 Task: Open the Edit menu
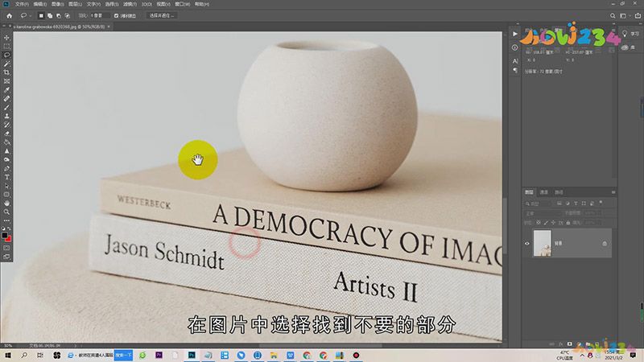[39, 4]
